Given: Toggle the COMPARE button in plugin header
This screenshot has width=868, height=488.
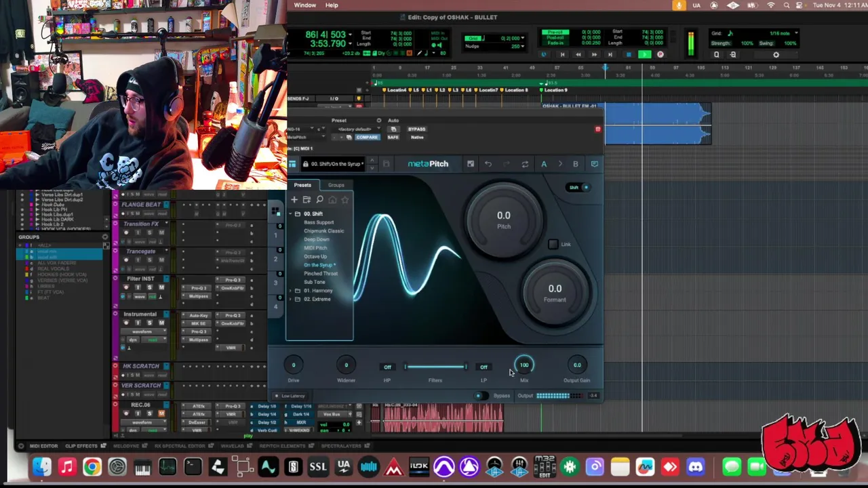Looking at the screenshot, I should click(367, 137).
